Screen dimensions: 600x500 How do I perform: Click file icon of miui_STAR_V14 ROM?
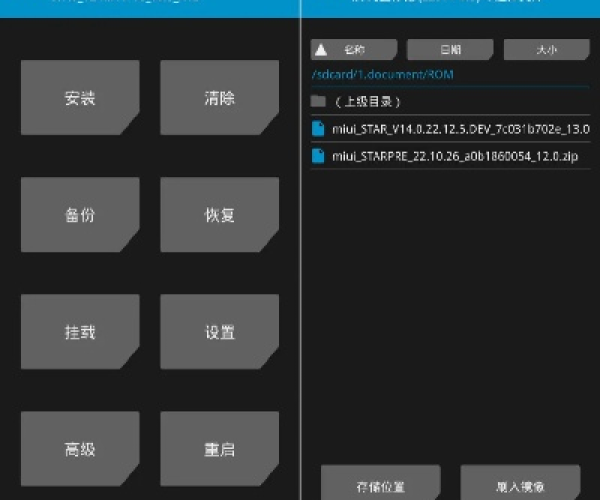pyautogui.click(x=318, y=129)
